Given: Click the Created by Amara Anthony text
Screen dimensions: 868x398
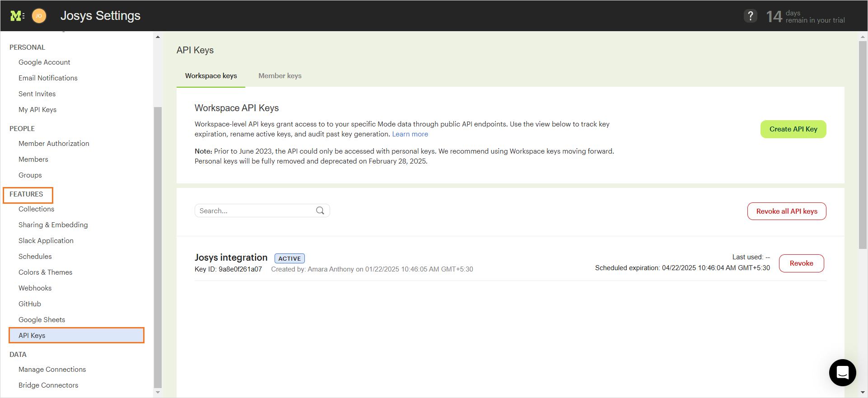Looking at the screenshot, I should 372,269.
